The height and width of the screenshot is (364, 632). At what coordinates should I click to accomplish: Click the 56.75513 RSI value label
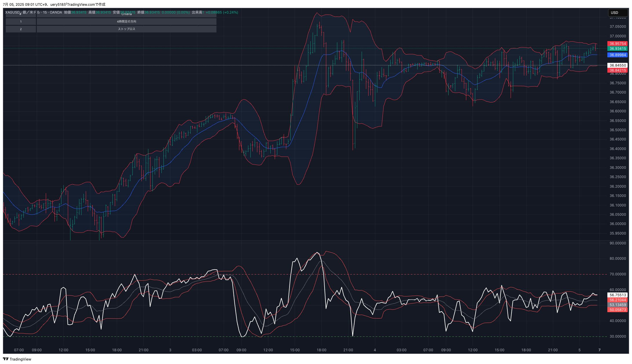pyautogui.click(x=617, y=295)
